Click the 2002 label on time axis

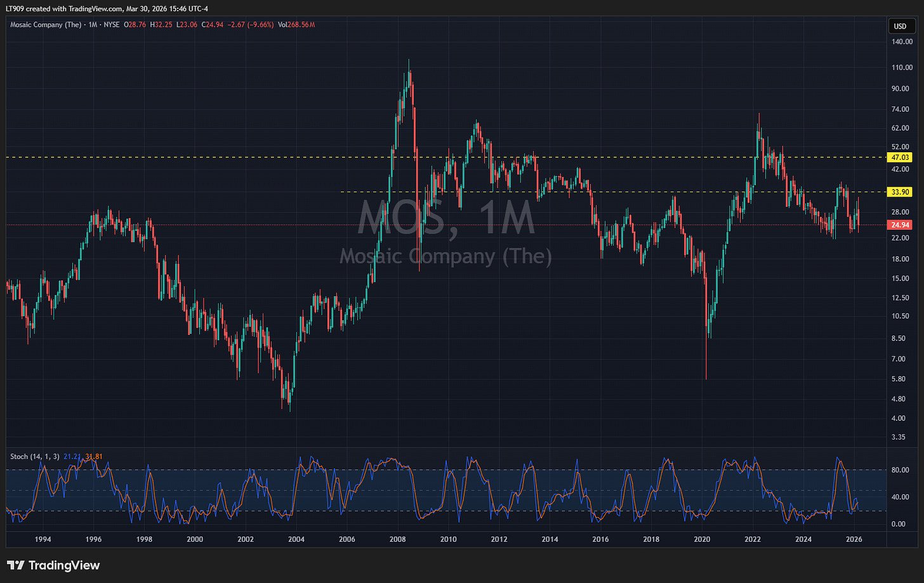(x=246, y=540)
